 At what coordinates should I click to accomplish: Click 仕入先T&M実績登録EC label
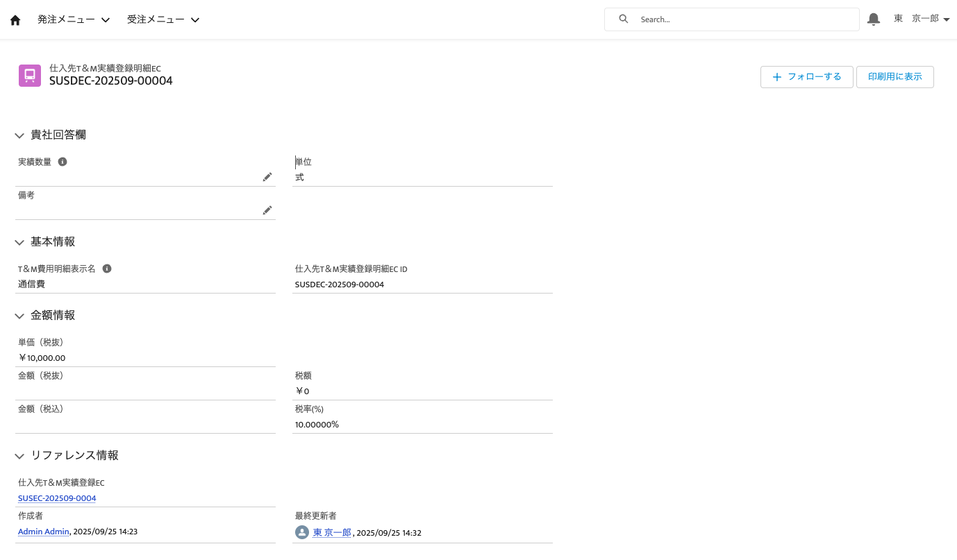click(61, 482)
